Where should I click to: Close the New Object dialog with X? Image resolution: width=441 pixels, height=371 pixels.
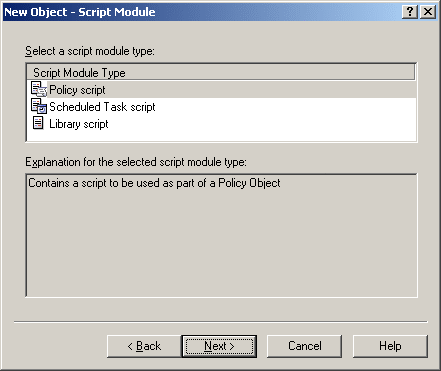pyautogui.click(x=428, y=12)
